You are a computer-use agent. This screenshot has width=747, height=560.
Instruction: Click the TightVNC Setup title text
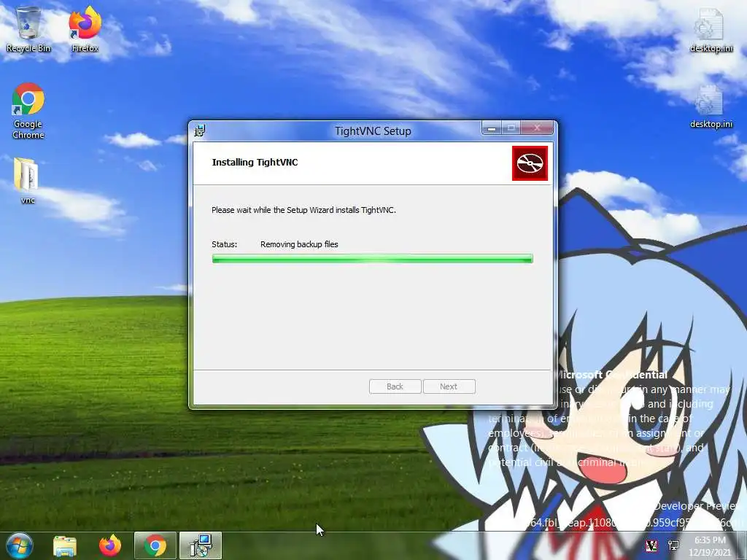tap(373, 131)
